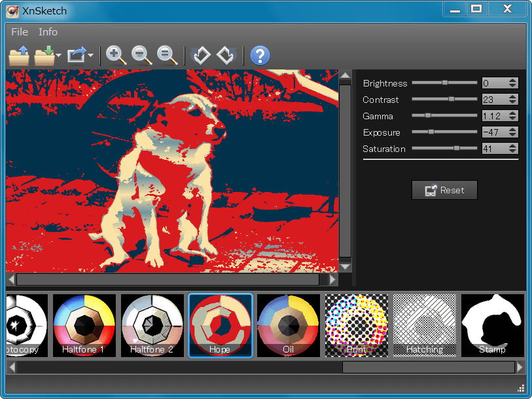Zoom in with the plus magnifier
This screenshot has height=399, width=532.
point(116,56)
